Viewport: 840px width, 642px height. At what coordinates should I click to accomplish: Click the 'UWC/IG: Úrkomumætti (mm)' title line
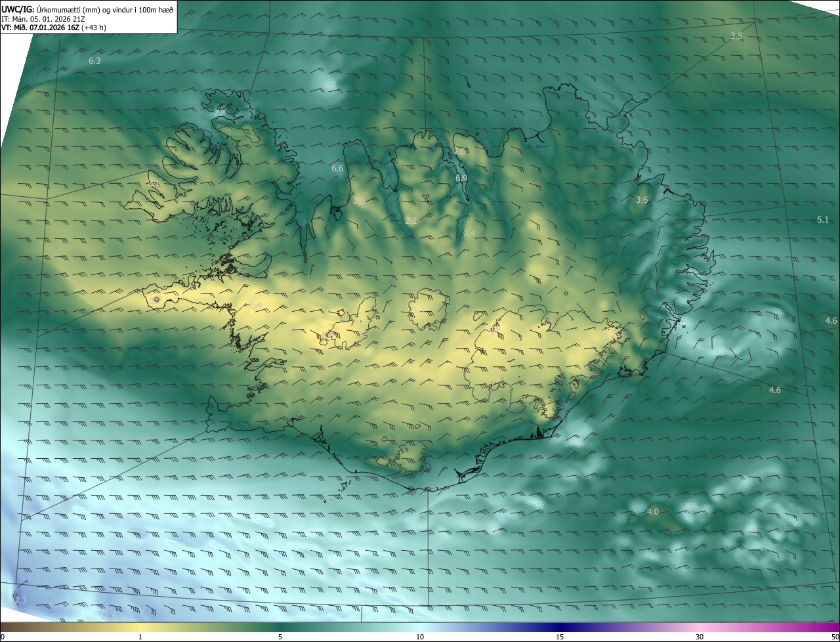click(x=87, y=9)
